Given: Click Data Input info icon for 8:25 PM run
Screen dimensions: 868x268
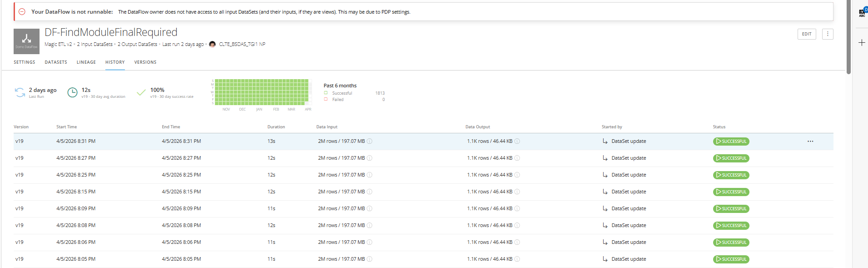Looking at the screenshot, I should (x=370, y=175).
